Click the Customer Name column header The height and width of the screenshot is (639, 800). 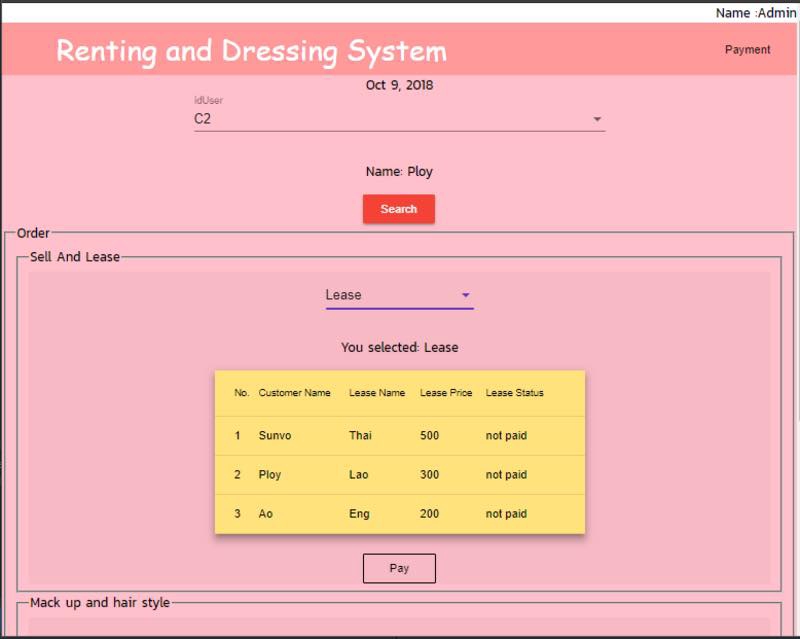(294, 392)
